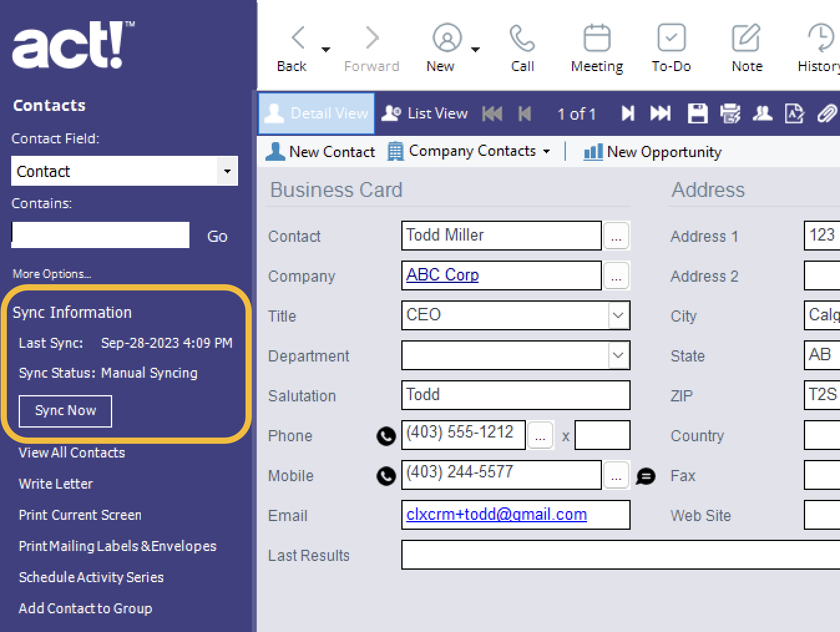Open the ABC Corp company link
840x632 pixels.
pyautogui.click(x=442, y=275)
